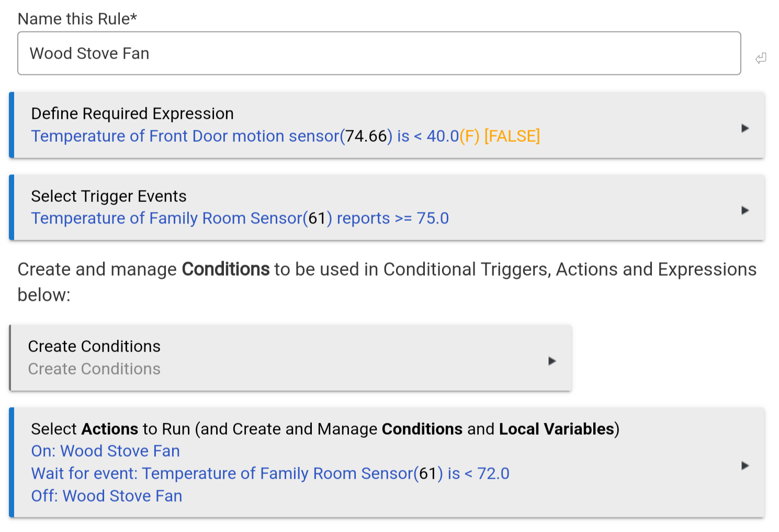
Task: Expand the Create Conditions arrow
Action: tap(551, 361)
